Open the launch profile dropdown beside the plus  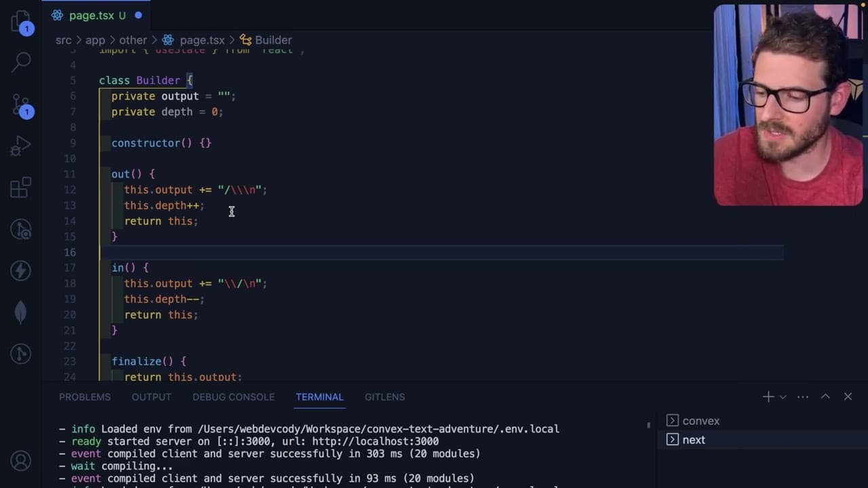coord(783,397)
